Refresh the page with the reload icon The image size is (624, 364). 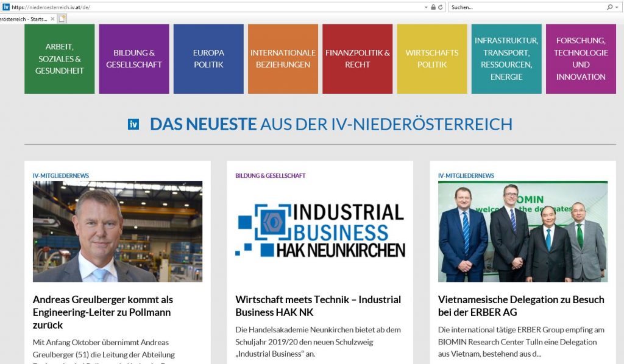(x=440, y=7)
